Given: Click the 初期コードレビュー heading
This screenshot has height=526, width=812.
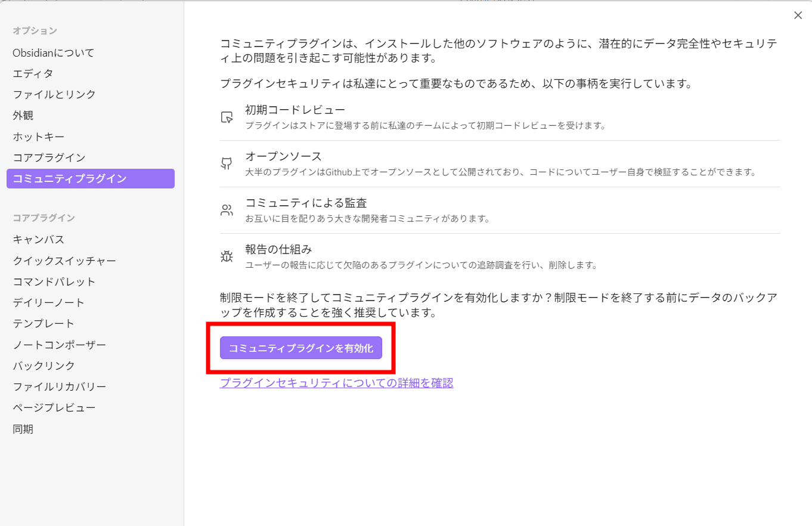Looking at the screenshot, I should (295, 110).
